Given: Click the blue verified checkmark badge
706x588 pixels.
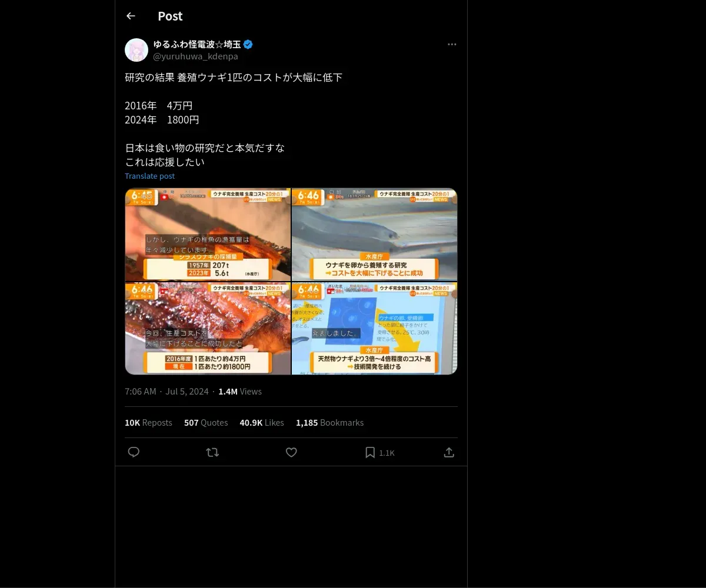Looking at the screenshot, I should pyautogui.click(x=248, y=44).
